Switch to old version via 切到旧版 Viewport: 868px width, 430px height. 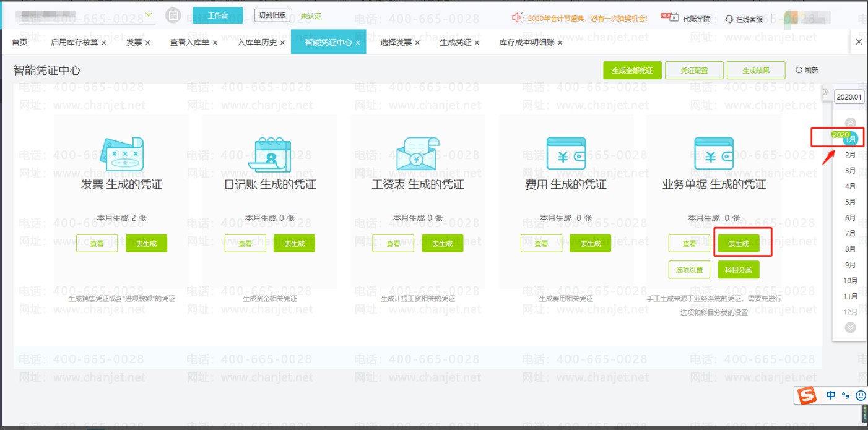click(x=272, y=15)
